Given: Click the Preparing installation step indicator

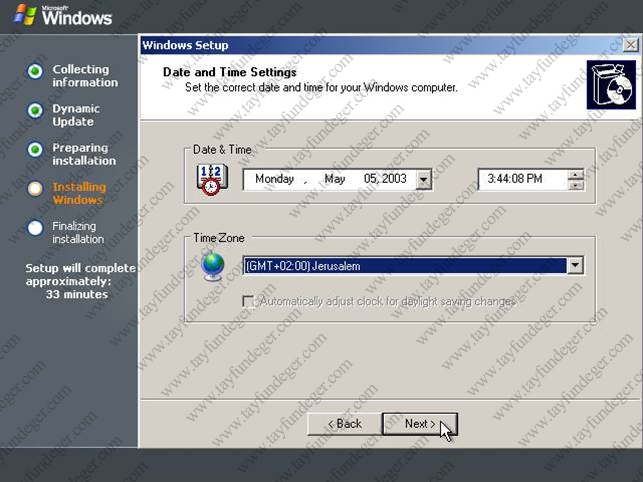Looking at the screenshot, I should (x=35, y=150).
